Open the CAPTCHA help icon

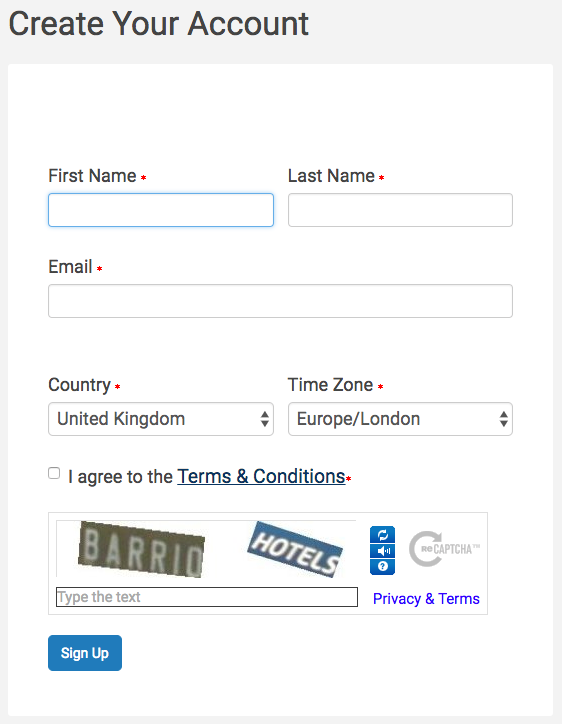pyautogui.click(x=382, y=567)
